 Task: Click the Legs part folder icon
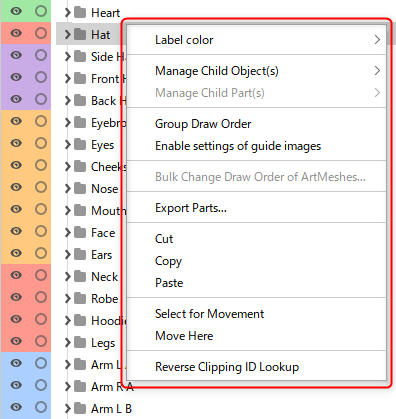[x=80, y=342]
